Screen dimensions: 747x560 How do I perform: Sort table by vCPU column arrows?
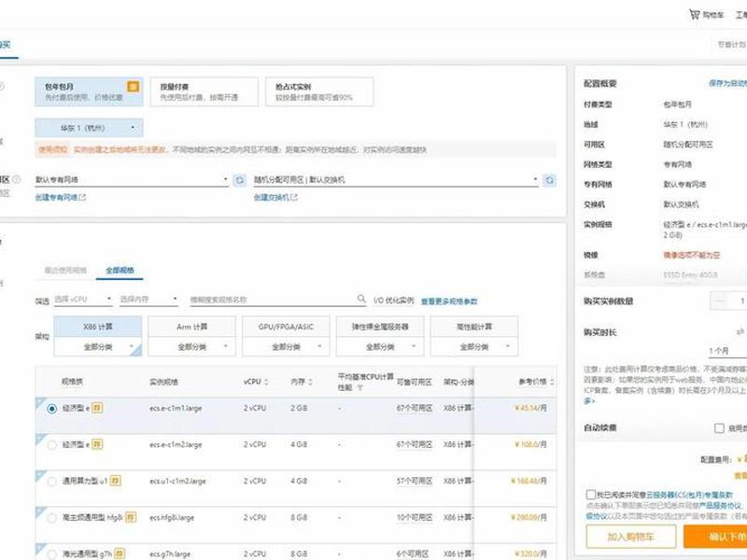(x=266, y=382)
